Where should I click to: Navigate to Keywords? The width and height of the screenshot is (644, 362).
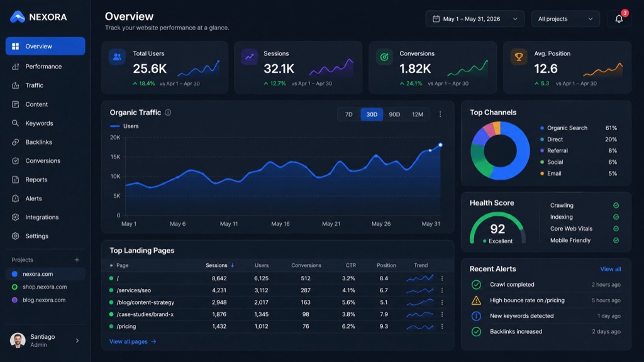[45, 123]
